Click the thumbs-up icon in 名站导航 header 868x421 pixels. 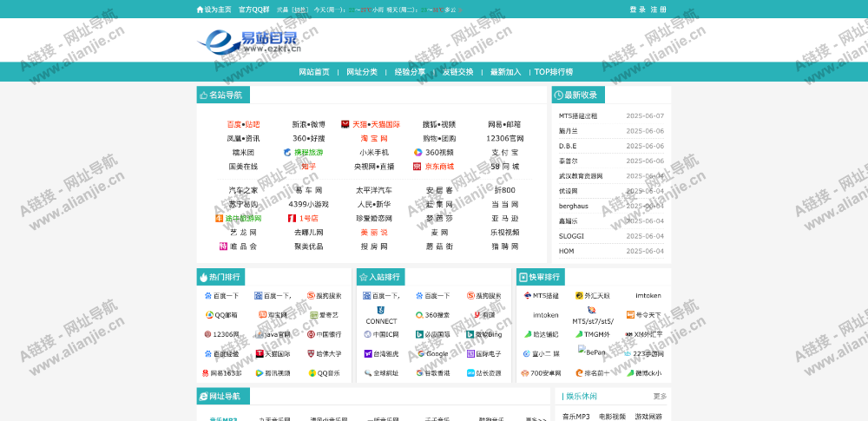click(x=203, y=95)
